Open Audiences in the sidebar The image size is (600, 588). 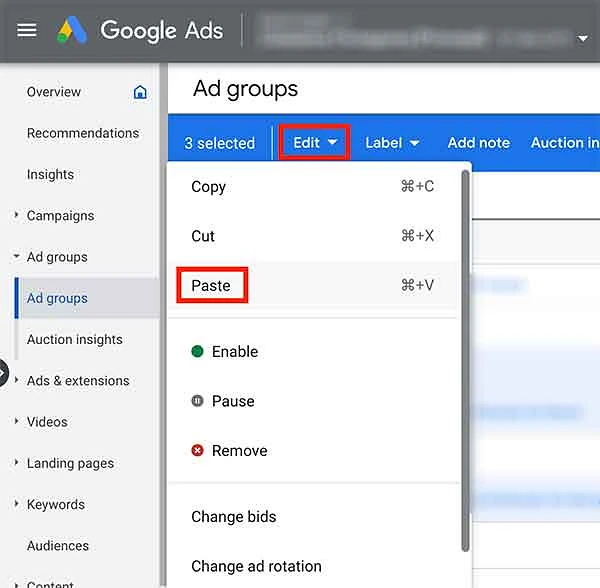(58, 546)
